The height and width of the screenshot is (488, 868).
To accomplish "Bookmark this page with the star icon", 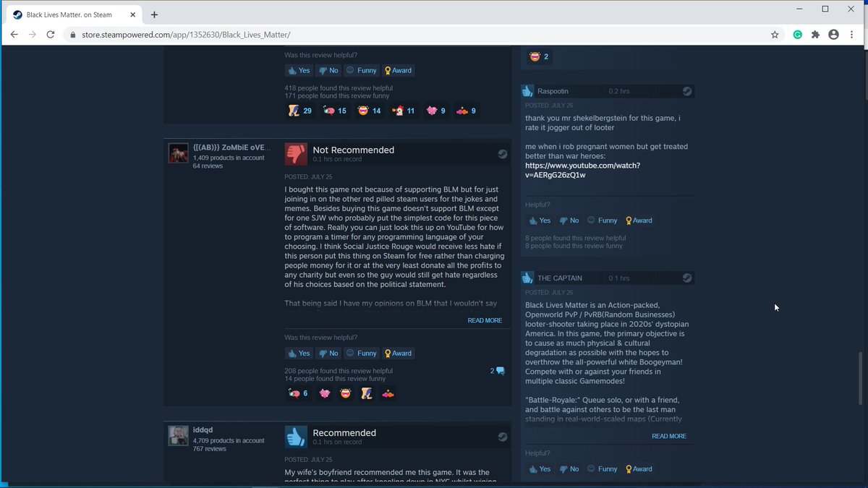I will click(x=775, y=34).
